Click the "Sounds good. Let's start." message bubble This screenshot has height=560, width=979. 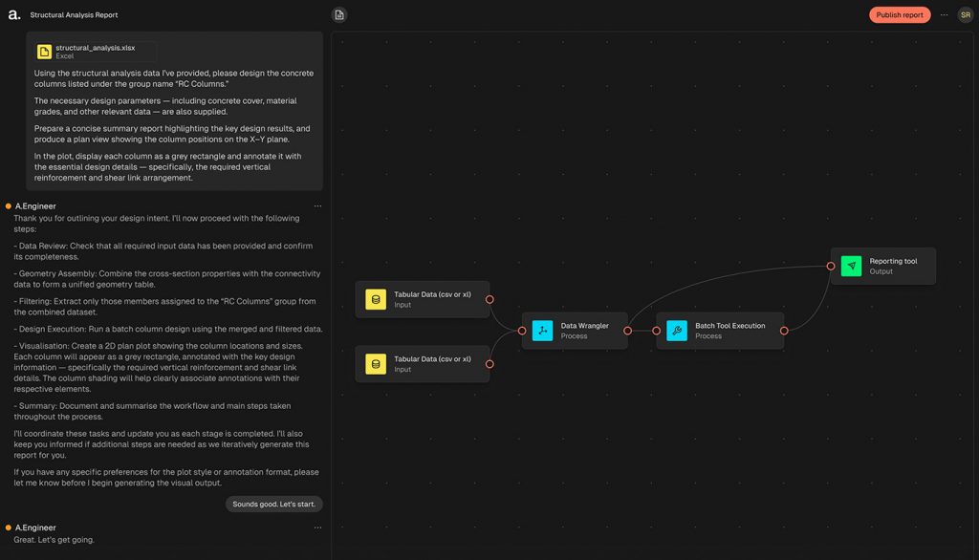click(274, 504)
